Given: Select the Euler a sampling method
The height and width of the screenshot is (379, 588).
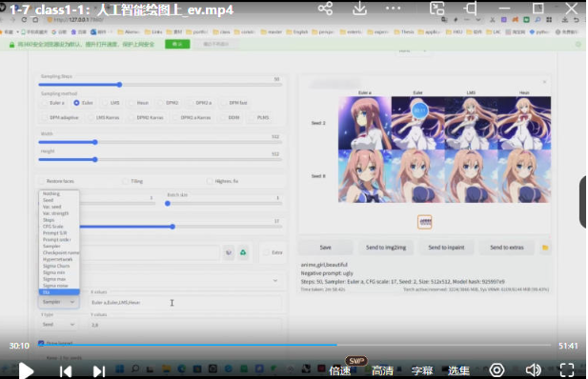Looking at the screenshot, I should (x=53, y=103).
